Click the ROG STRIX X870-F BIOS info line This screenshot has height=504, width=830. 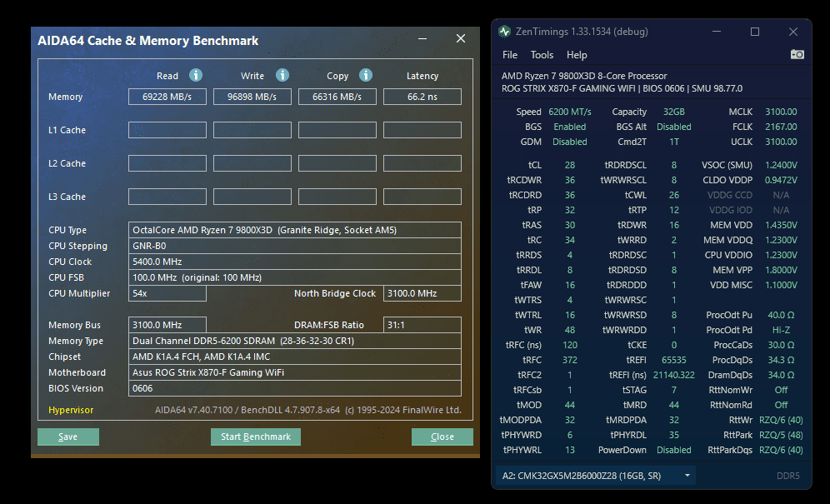point(622,88)
